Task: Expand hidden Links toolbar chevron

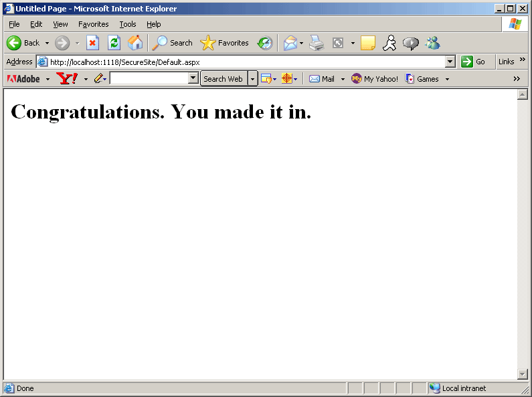Action: [523, 59]
